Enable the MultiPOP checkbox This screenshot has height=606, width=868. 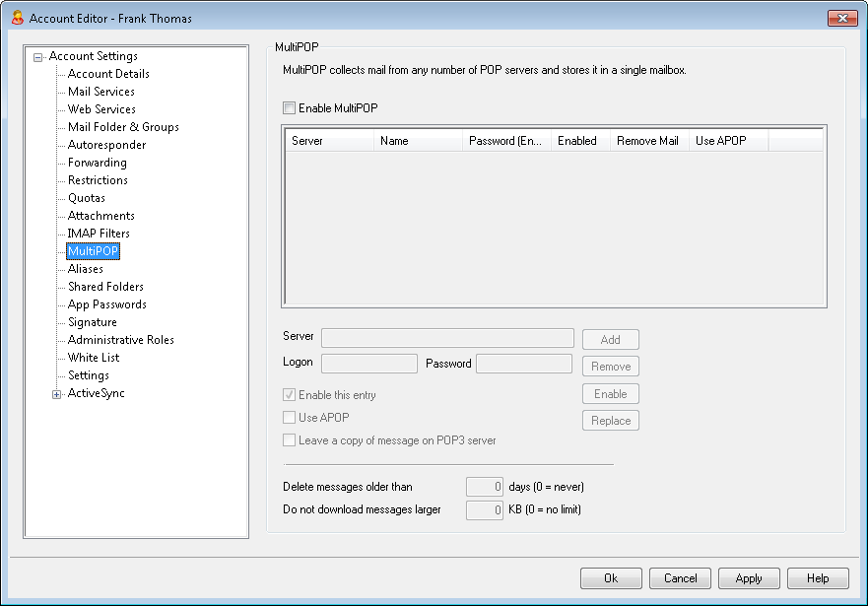pyautogui.click(x=290, y=108)
